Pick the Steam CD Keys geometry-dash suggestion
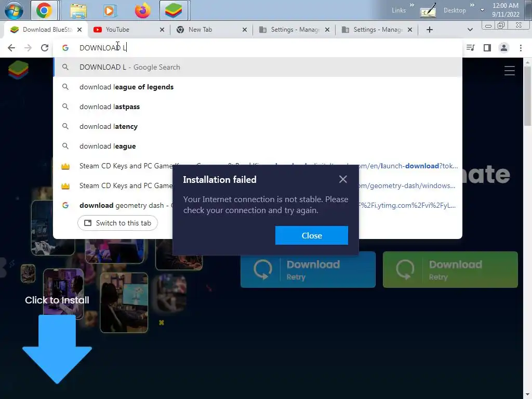The width and height of the screenshot is (532, 399). (113, 185)
